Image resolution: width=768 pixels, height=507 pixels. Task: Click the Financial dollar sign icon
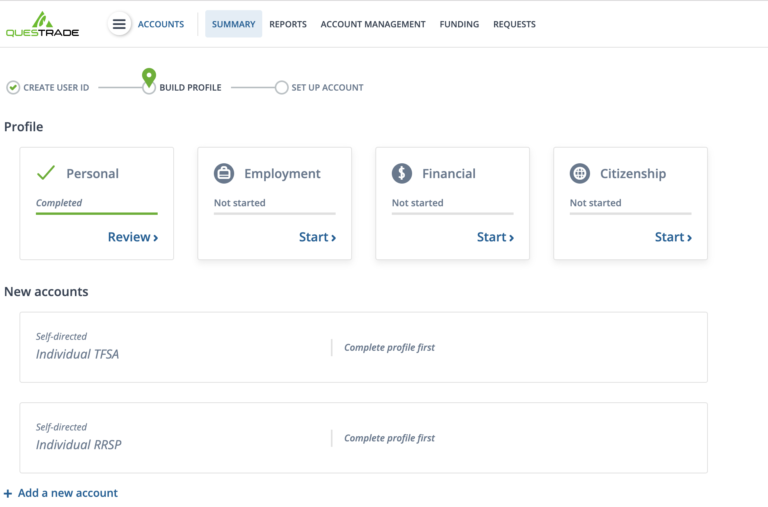pos(402,174)
